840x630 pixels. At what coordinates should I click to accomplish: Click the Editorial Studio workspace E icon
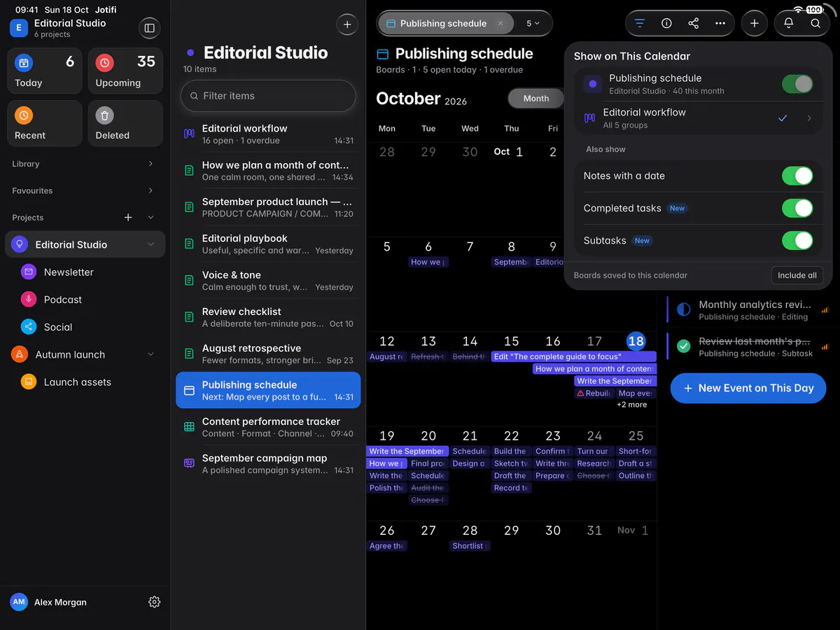pos(18,28)
